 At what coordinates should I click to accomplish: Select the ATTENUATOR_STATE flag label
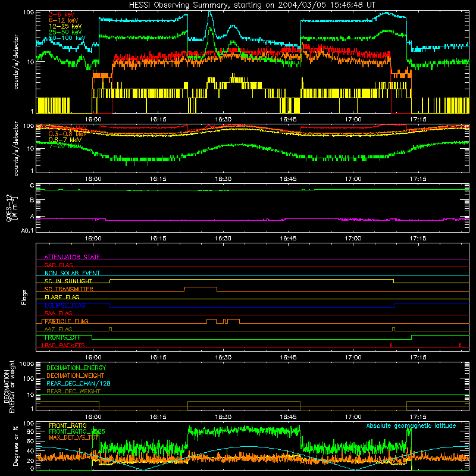pos(72,257)
